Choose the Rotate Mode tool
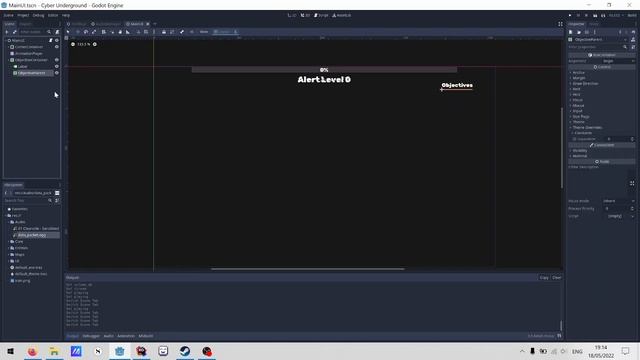Screen dimensions: 640x360 (x=86, y=32)
